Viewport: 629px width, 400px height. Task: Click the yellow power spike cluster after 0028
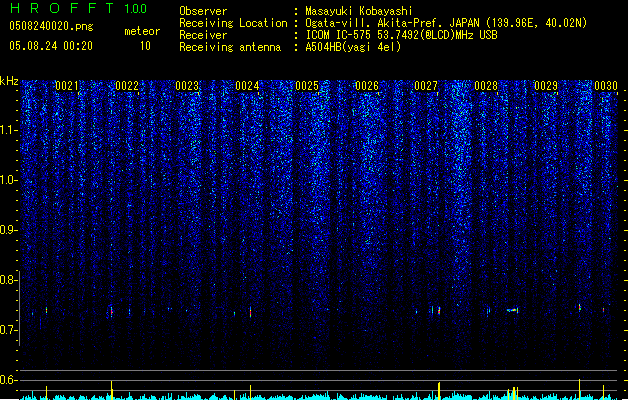513,393
